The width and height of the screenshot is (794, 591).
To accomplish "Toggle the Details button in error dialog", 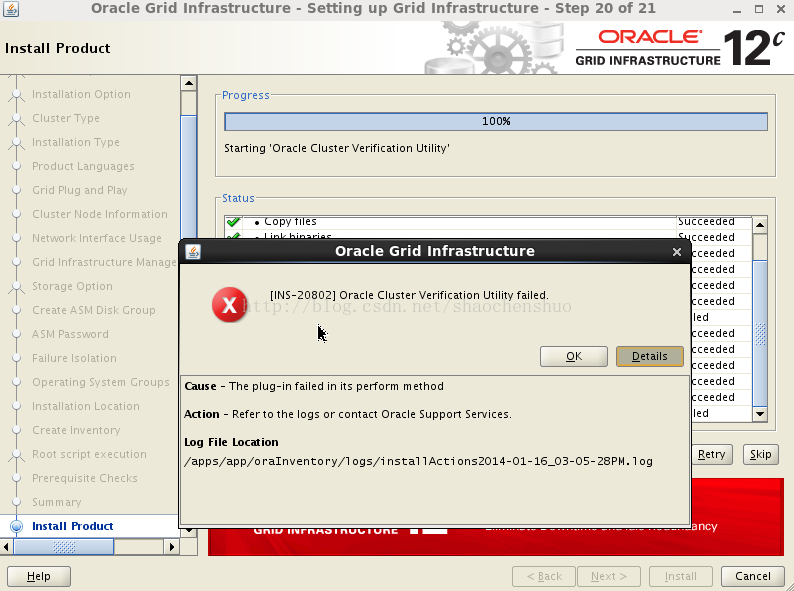I will (650, 356).
